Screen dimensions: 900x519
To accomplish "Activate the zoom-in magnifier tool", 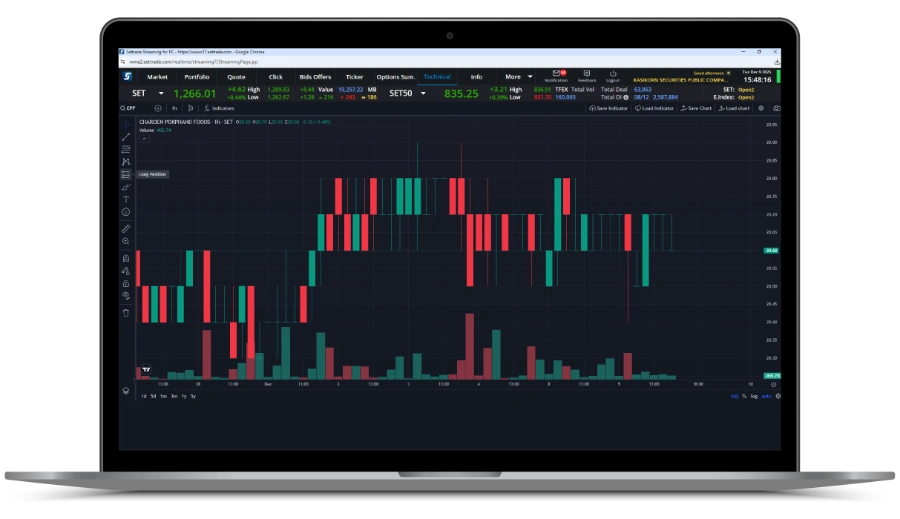I will (126, 241).
